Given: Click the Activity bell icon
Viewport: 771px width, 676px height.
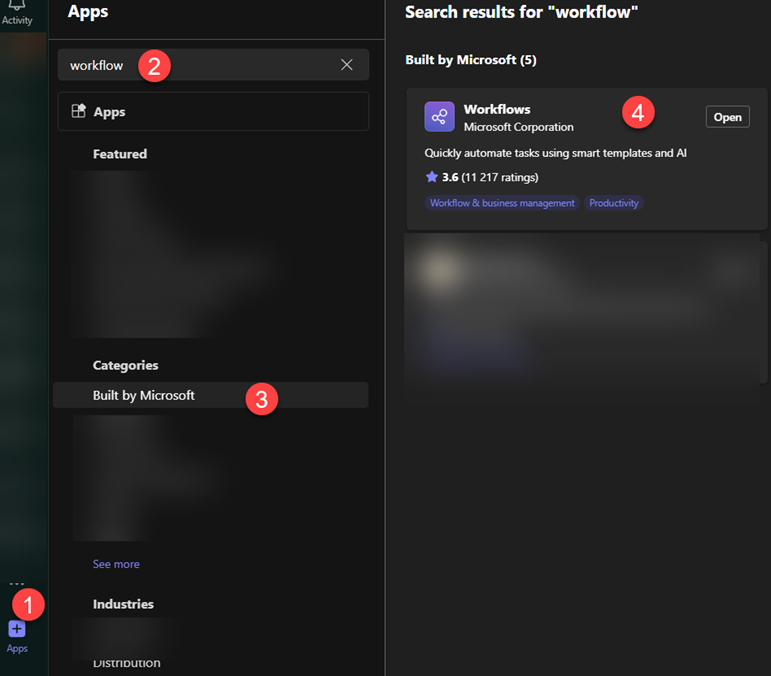Looking at the screenshot, I should (17, 7).
